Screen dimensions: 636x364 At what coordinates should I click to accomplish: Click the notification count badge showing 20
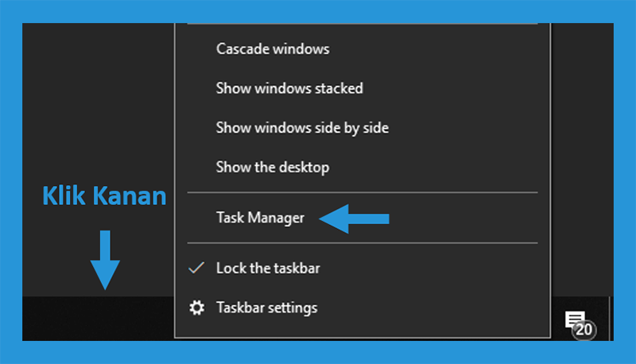(x=584, y=330)
